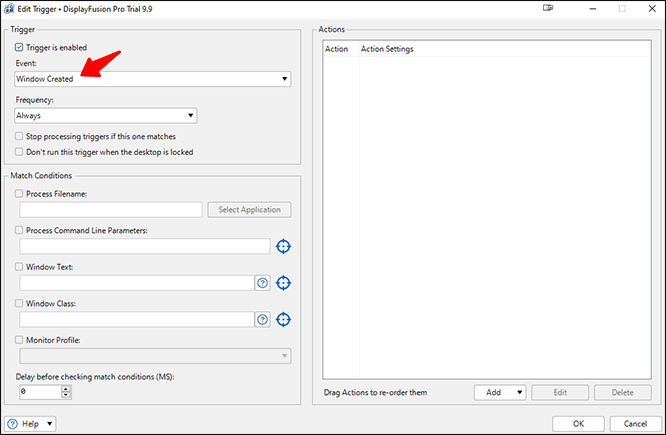Image resolution: width=666 pixels, height=435 pixels.
Task: Click the Action column header
Action: 341,49
